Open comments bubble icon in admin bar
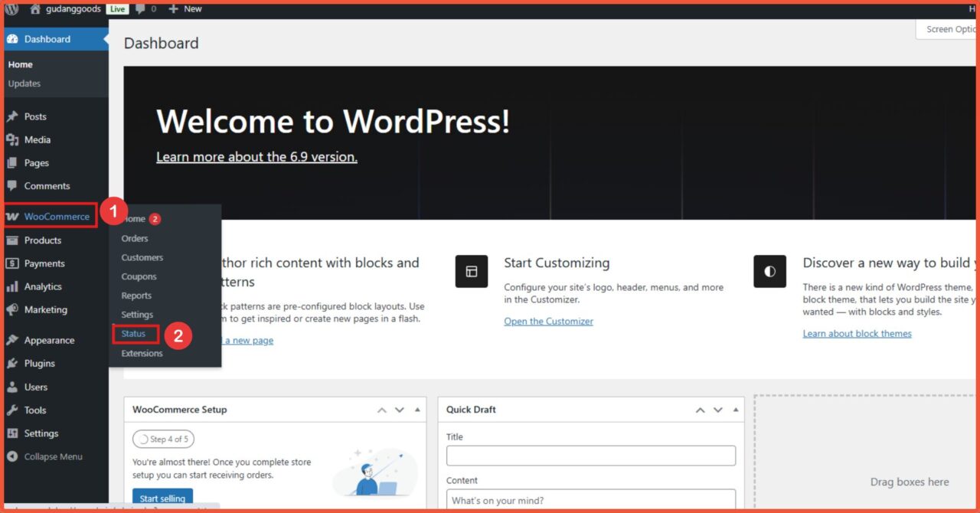The image size is (980, 513). pos(140,9)
